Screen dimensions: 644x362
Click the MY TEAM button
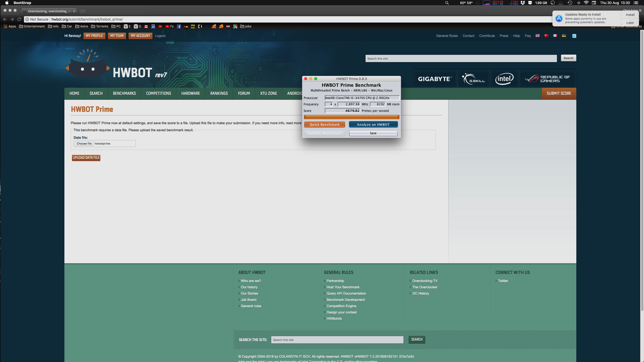coord(117,36)
